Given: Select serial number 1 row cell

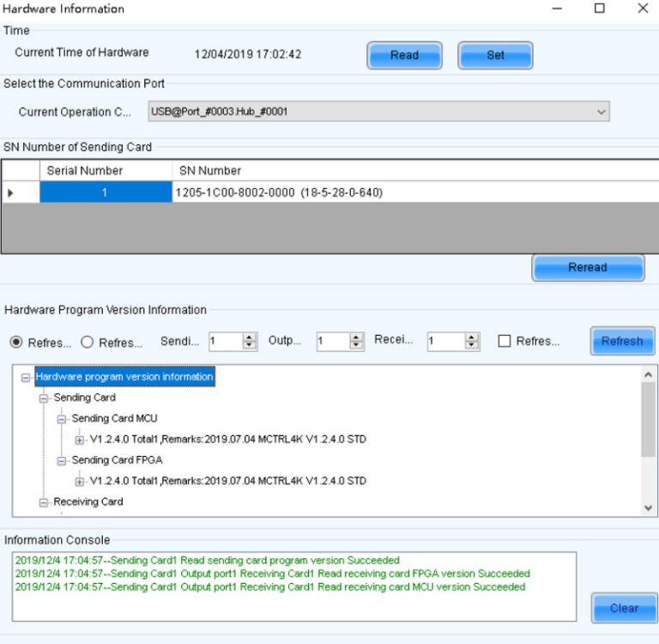Looking at the screenshot, I should pyautogui.click(x=106, y=193).
